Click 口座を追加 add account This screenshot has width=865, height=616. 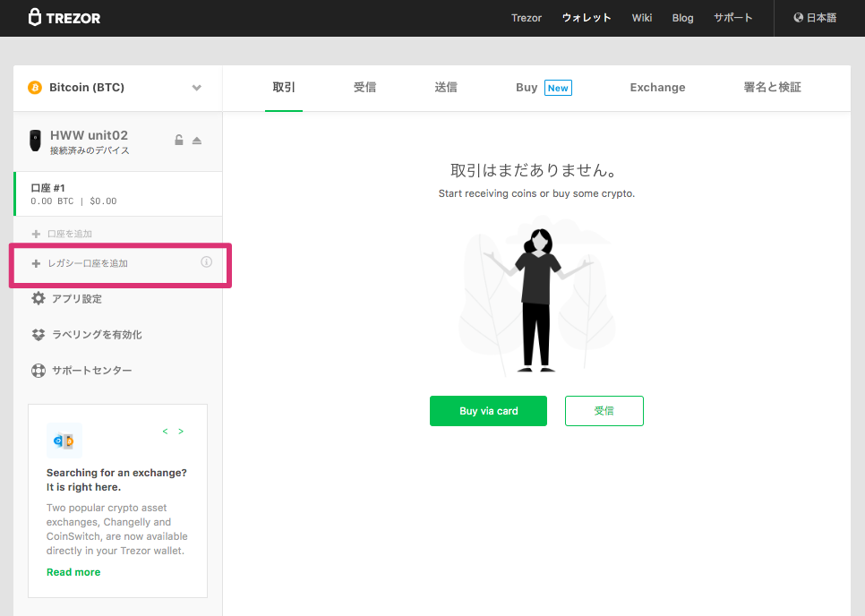point(70,234)
